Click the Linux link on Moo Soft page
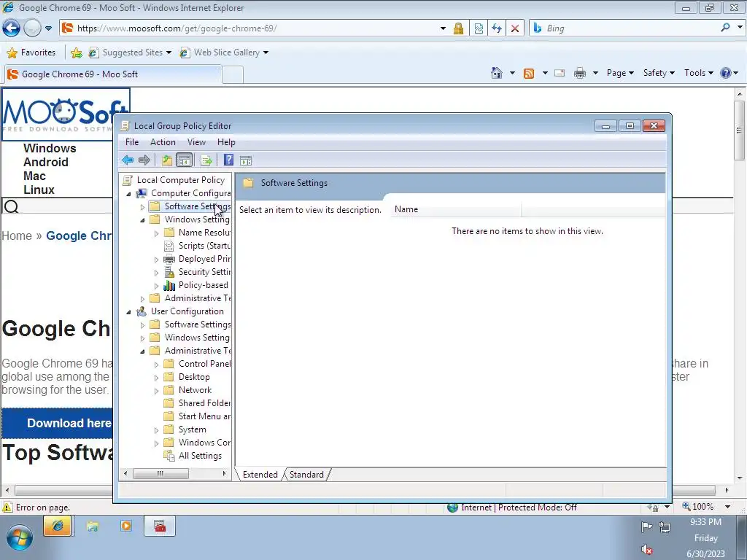The width and height of the screenshot is (747, 560). (x=39, y=190)
